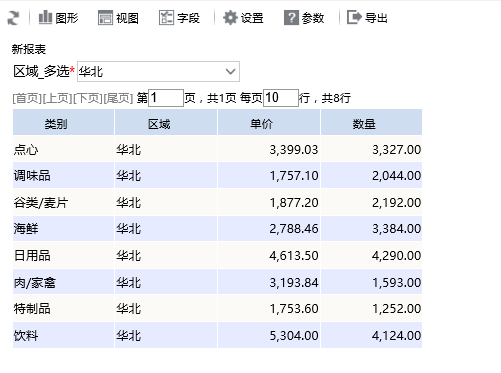The height and width of the screenshot is (373, 501).
Task: Open the 参数 question-mark icon
Action: coord(291,18)
